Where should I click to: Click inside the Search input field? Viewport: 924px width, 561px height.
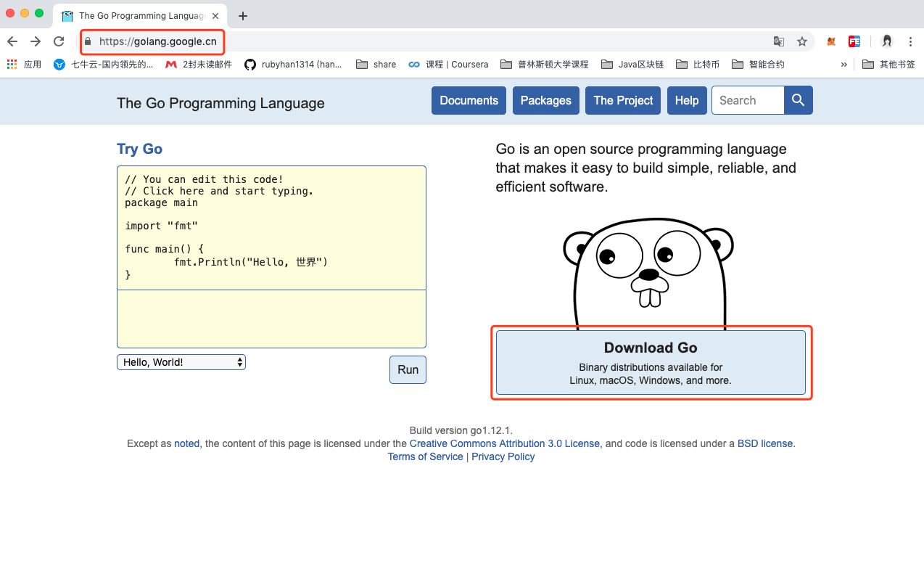[x=748, y=100]
